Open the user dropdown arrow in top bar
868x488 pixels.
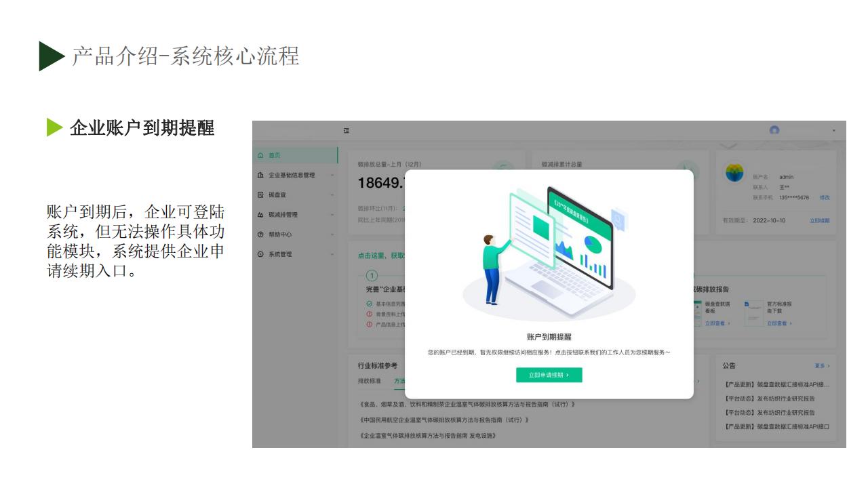(x=834, y=131)
